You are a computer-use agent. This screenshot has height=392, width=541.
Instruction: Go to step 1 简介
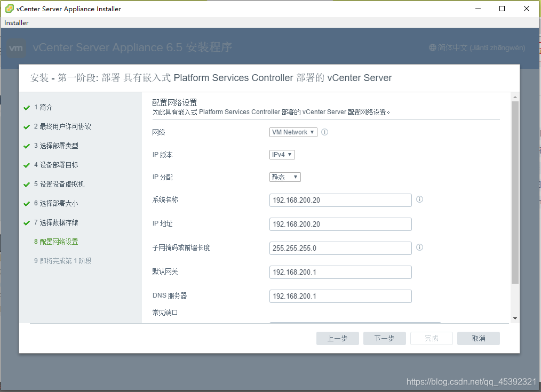click(43, 107)
